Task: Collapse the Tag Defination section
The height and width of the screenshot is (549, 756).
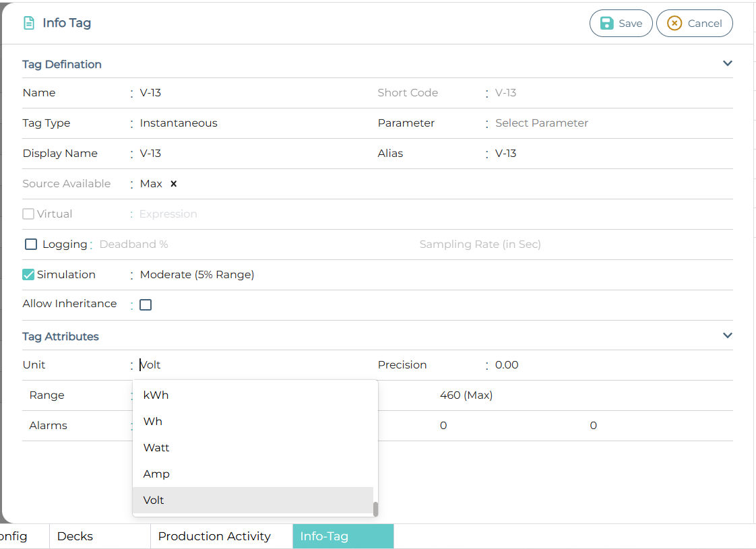Action: pos(727,63)
